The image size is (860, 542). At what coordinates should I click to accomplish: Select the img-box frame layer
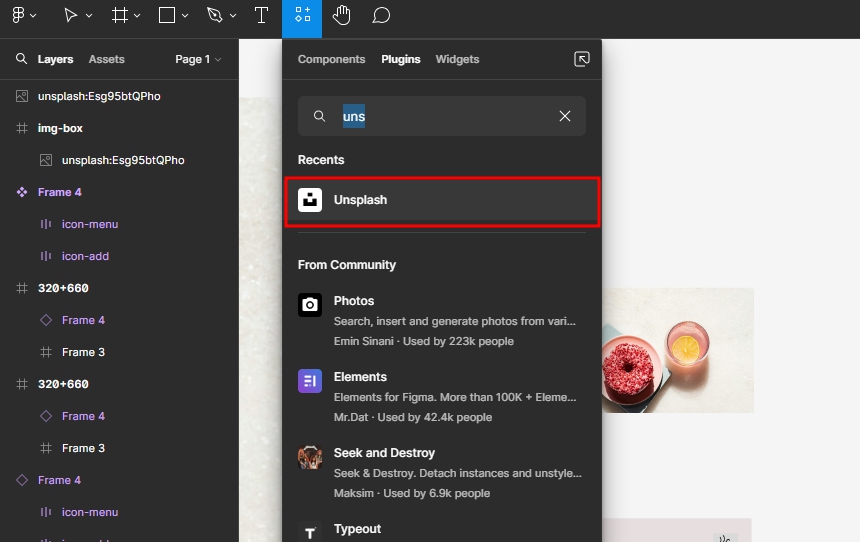coord(120,128)
